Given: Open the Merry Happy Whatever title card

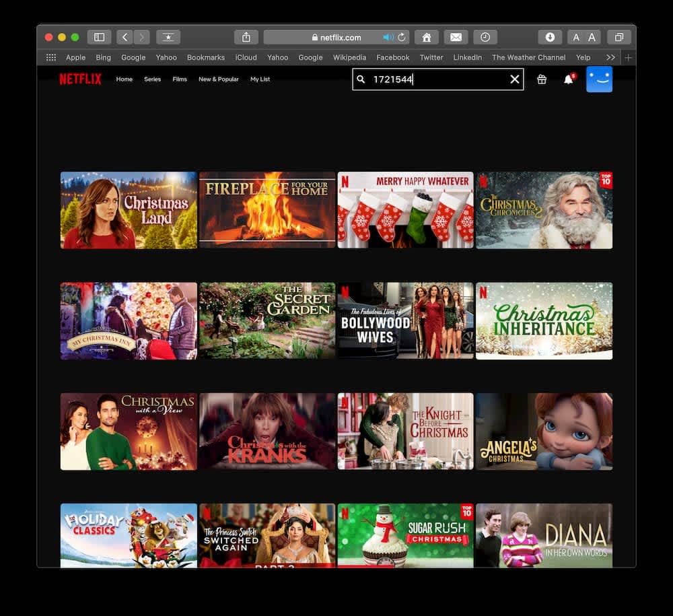Looking at the screenshot, I should coord(406,210).
